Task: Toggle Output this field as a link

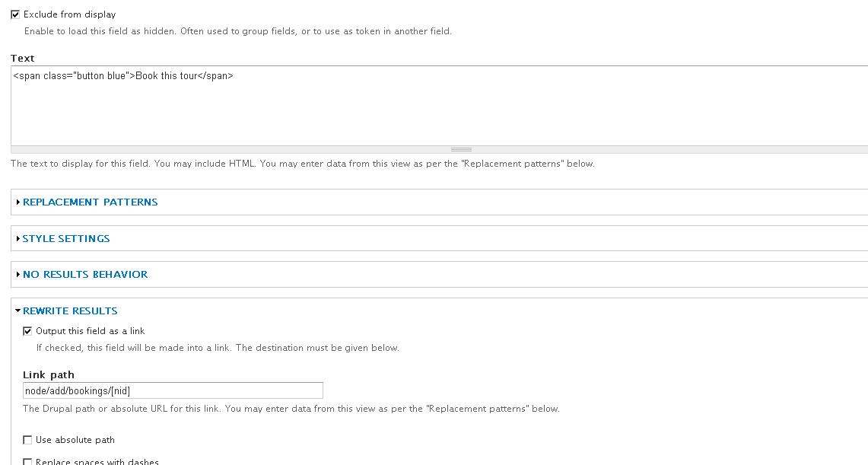Action: [x=27, y=331]
